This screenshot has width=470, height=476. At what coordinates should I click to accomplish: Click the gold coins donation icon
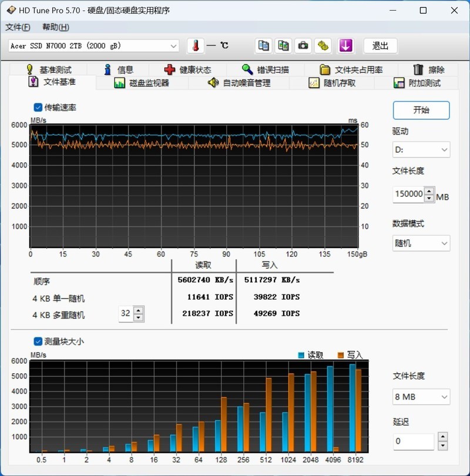pos(323,46)
